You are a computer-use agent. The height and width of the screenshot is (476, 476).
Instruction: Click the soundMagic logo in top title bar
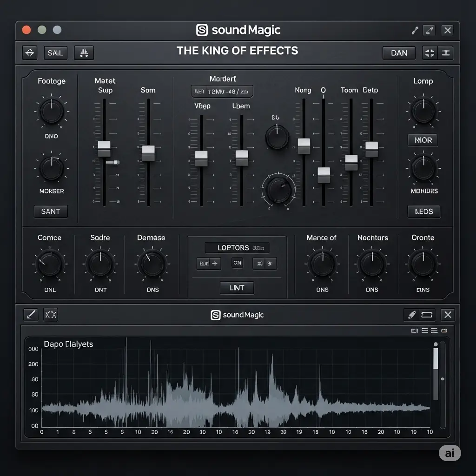pos(238,30)
